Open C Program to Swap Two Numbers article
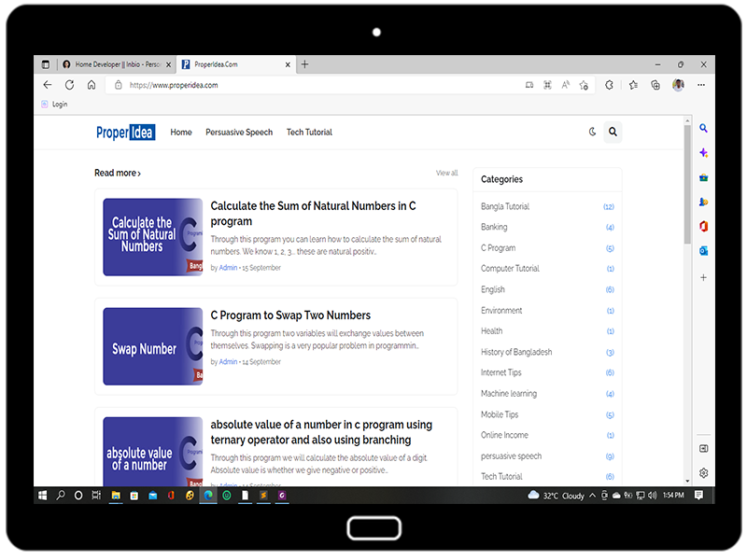 coord(290,315)
